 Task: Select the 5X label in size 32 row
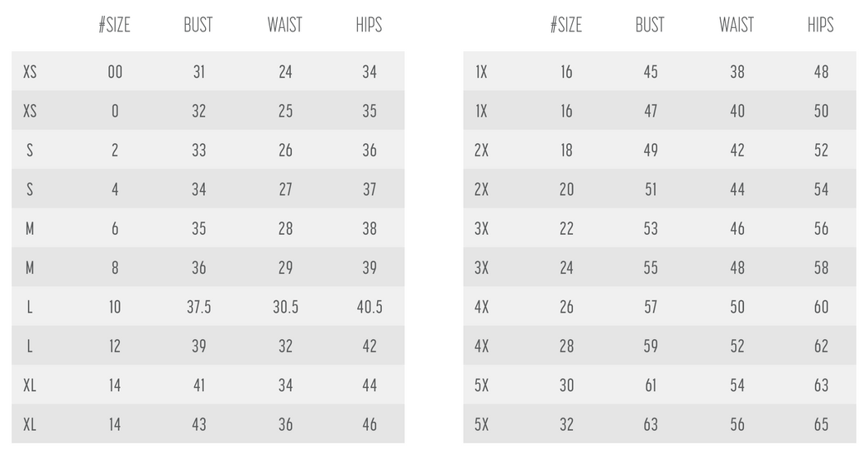tap(482, 424)
